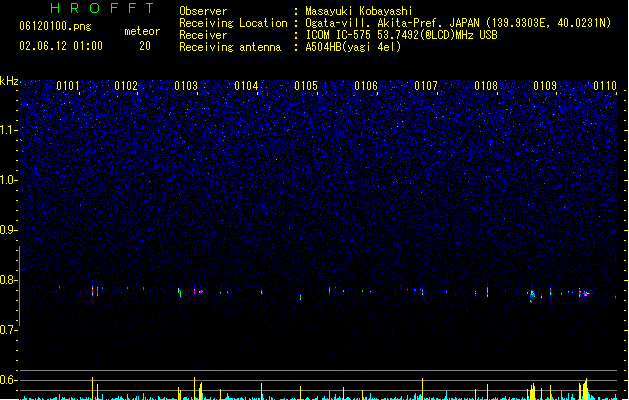
Task: Click the 0108 time marker
Action: 486,86
